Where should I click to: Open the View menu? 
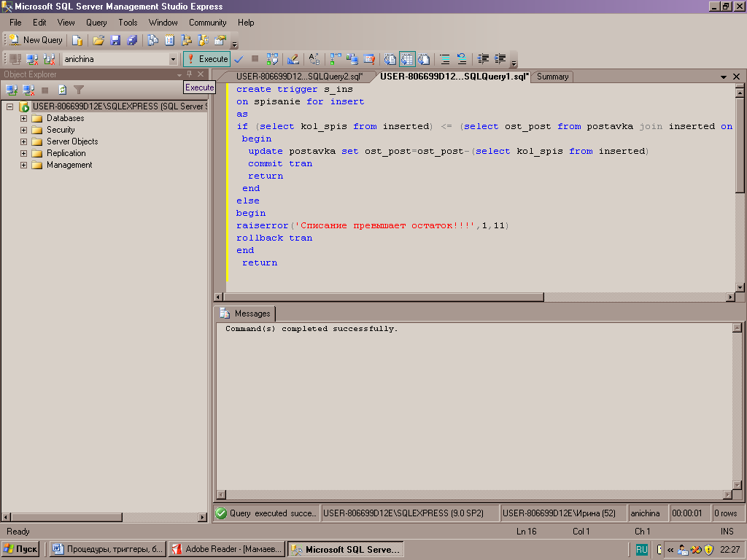(66, 23)
